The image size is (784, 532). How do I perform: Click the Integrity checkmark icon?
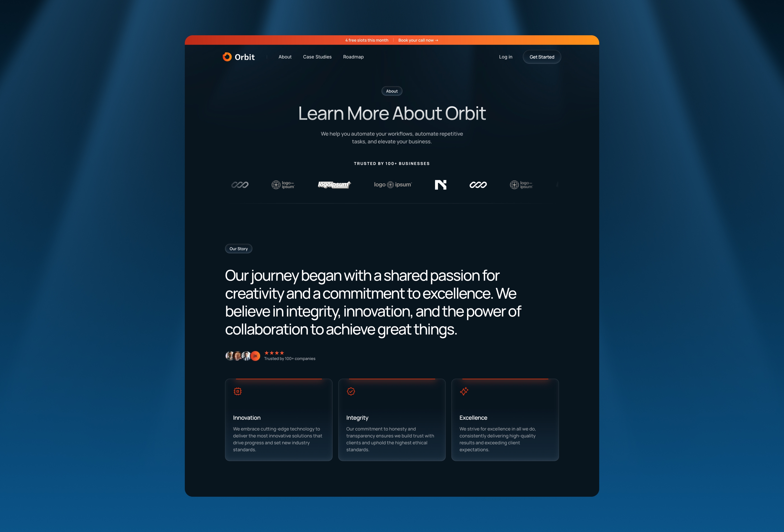click(x=351, y=391)
